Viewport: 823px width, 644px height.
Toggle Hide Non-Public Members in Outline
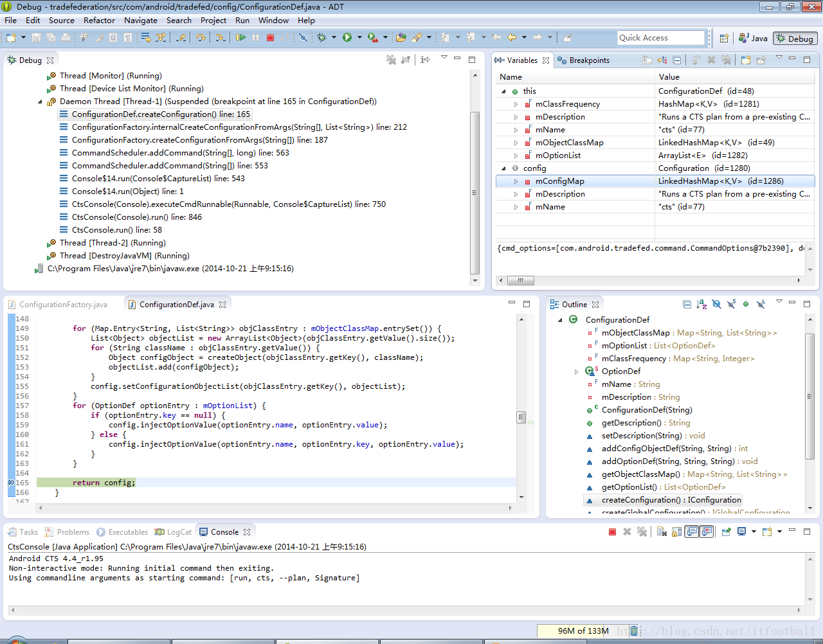click(746, 304)
